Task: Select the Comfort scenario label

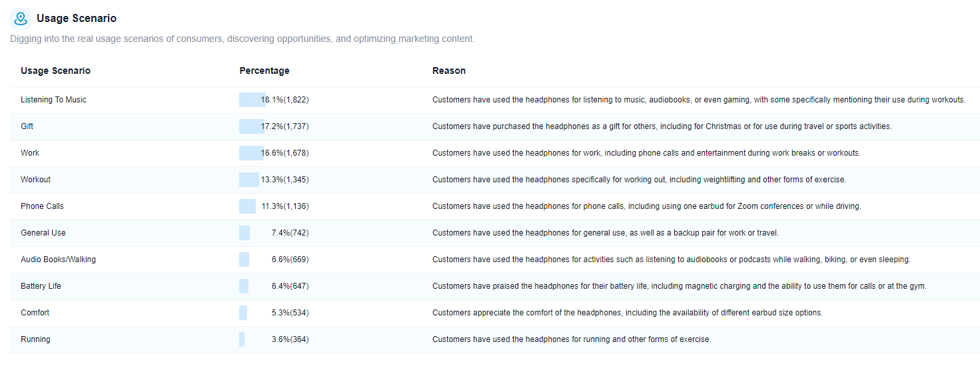Action: [x=35, y=313]
